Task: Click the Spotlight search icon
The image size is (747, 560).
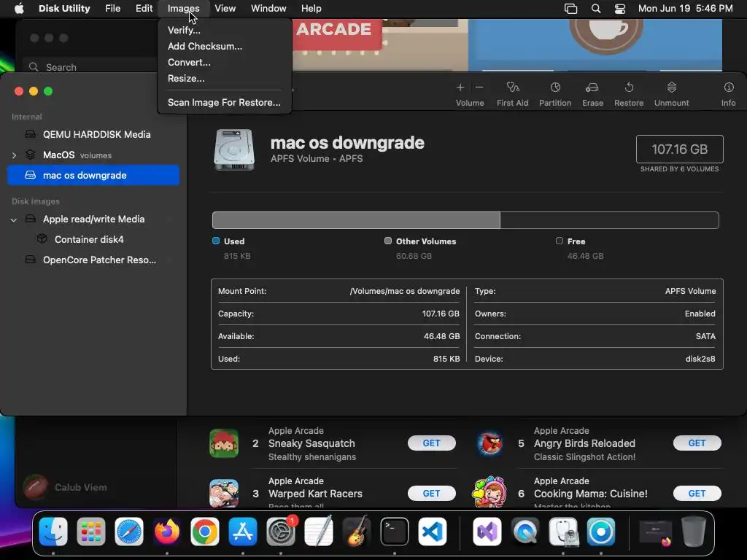Action: click(595, 9)
